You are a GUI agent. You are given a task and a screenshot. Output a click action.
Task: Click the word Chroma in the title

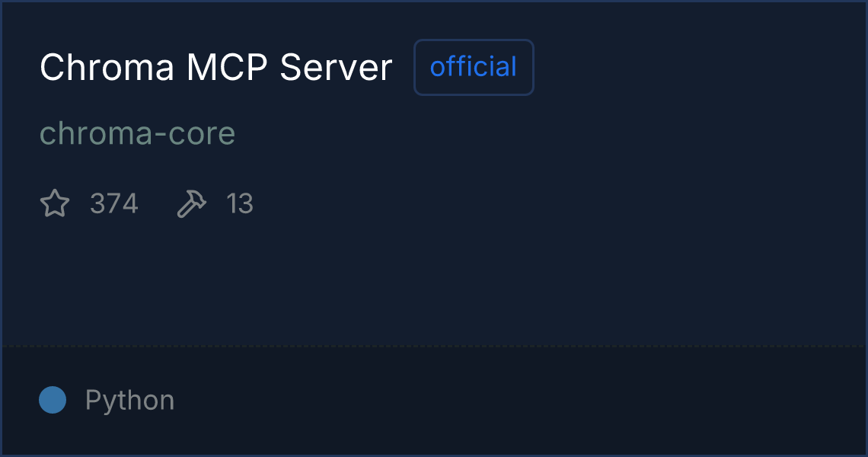107,67
